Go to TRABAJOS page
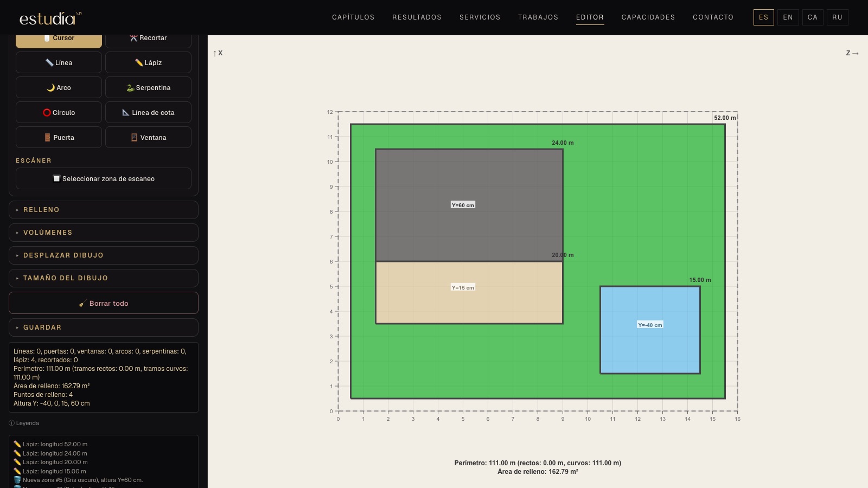The width and height of the screenshot is (868, 488). (538, 17)
